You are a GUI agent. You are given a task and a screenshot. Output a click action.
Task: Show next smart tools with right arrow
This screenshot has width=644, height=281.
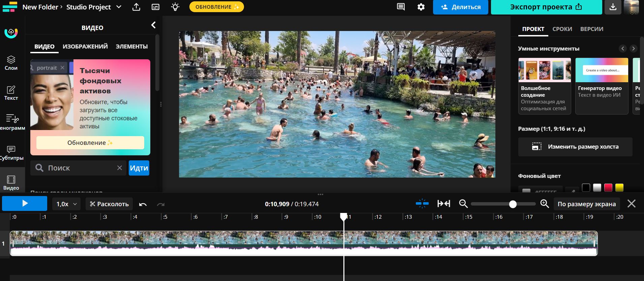pos(634,49)
